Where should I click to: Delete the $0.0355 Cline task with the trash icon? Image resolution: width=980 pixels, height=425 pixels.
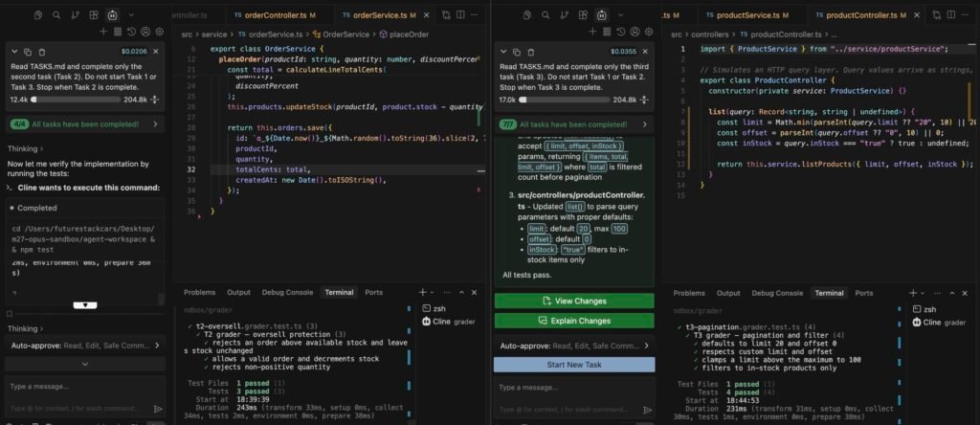pyautogui.click(x=531, y=52)
